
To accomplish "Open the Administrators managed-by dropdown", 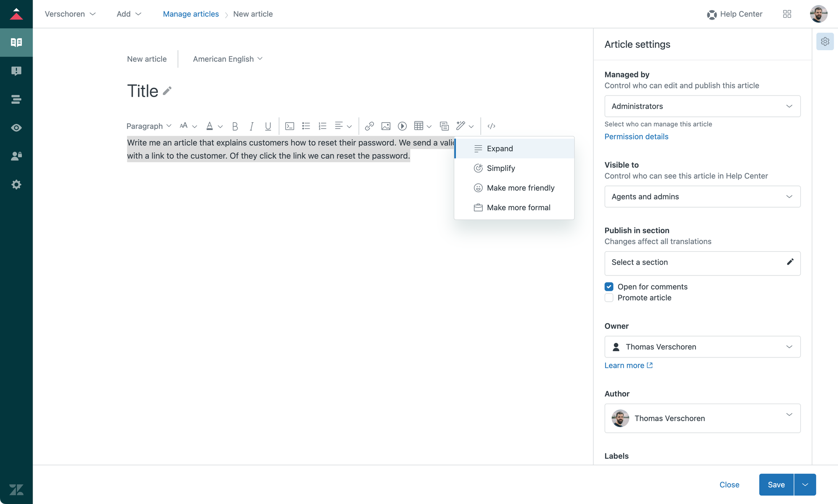I will click(x=702, y=106).
